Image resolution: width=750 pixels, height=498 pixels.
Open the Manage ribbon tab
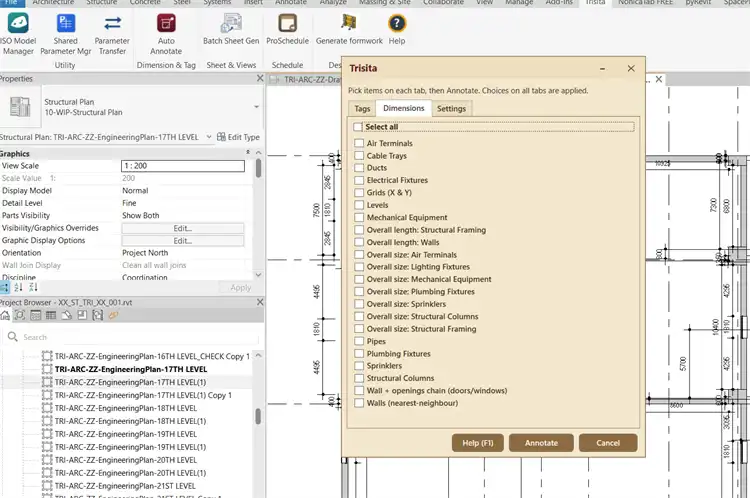pos(519,2)
